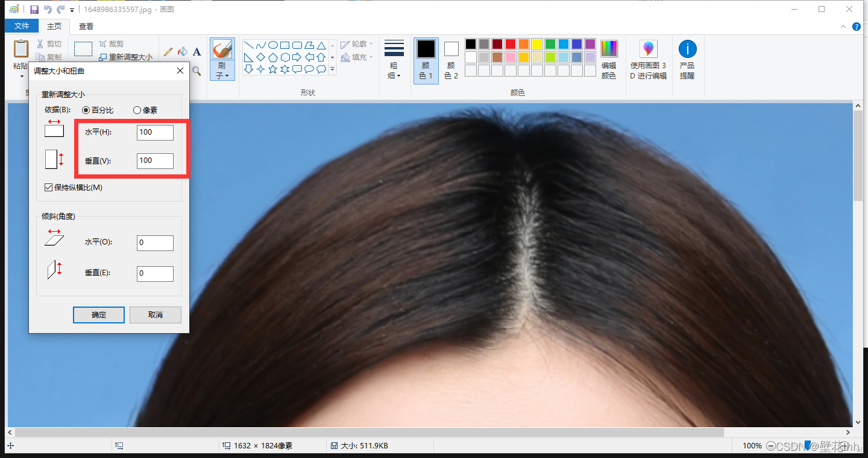
Task: Click the Redo arrow in quick access toolbar
Action: [60, 9]
